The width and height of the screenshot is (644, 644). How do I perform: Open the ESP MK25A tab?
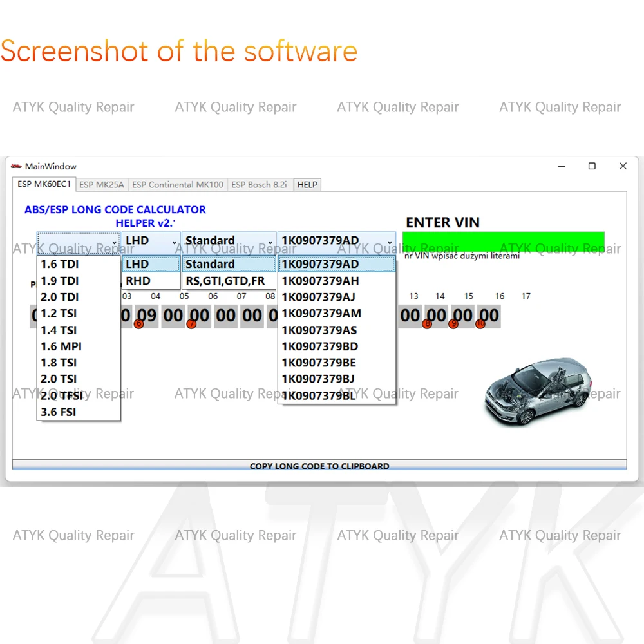[102, 185]
